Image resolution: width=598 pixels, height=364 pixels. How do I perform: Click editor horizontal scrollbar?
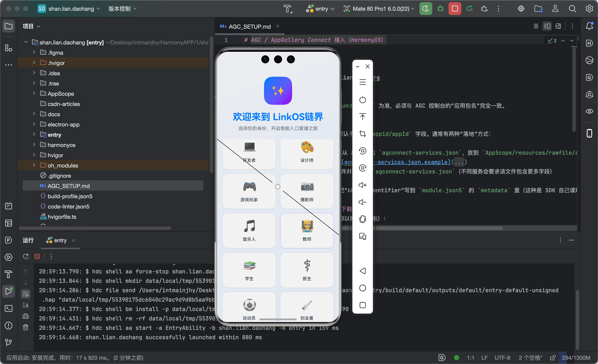click(422, 228)
